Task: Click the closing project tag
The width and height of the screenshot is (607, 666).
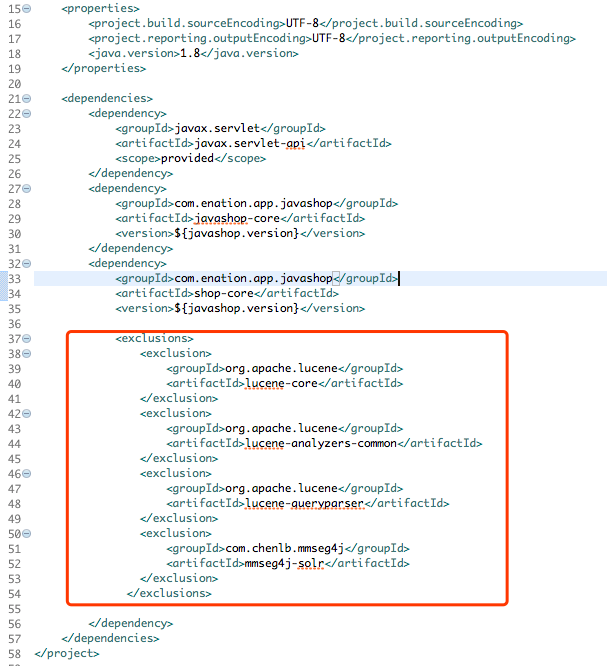Action: click(67, 653)
